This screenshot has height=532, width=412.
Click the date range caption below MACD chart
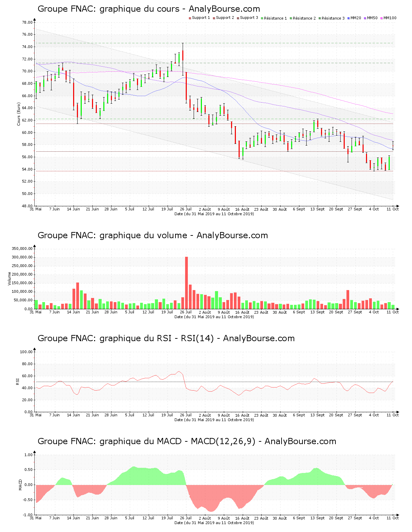click(x=214, y=523)
